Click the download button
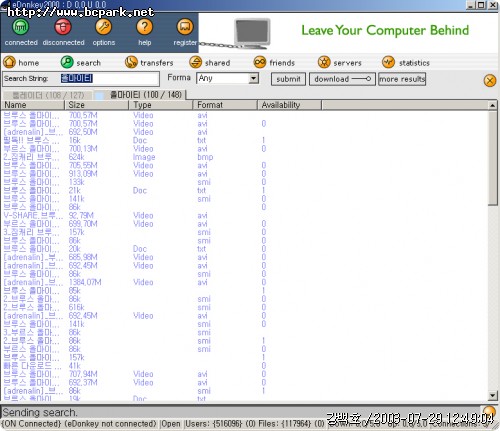The width and height of the screenshot is (500, 431). point(342,79)
